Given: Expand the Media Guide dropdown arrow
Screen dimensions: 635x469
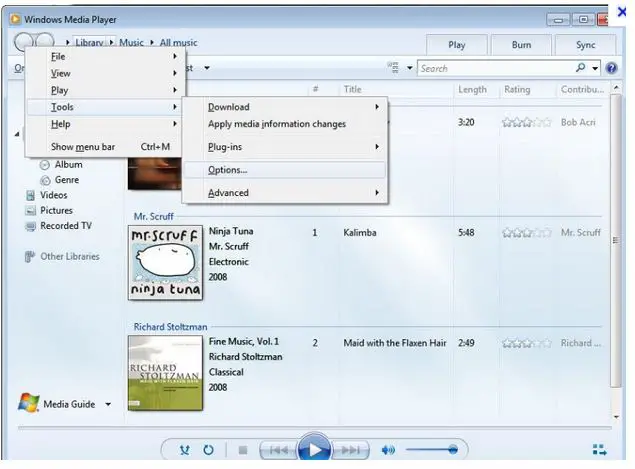Looking at the screenshot, I should (x=108, y=404).
